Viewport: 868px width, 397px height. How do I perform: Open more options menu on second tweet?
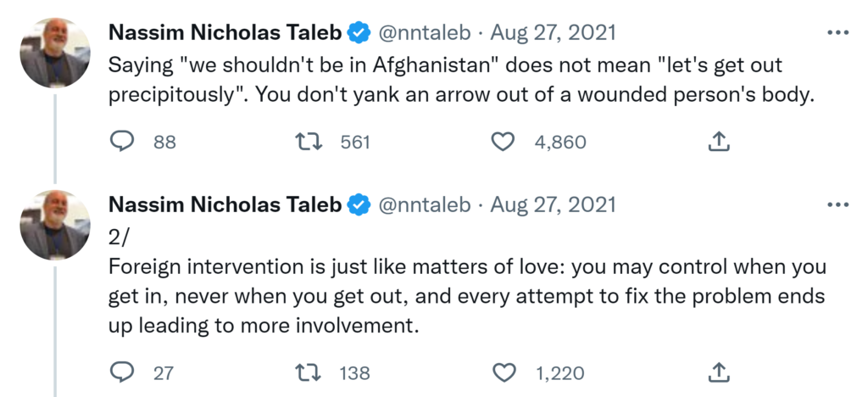[837, 204]
